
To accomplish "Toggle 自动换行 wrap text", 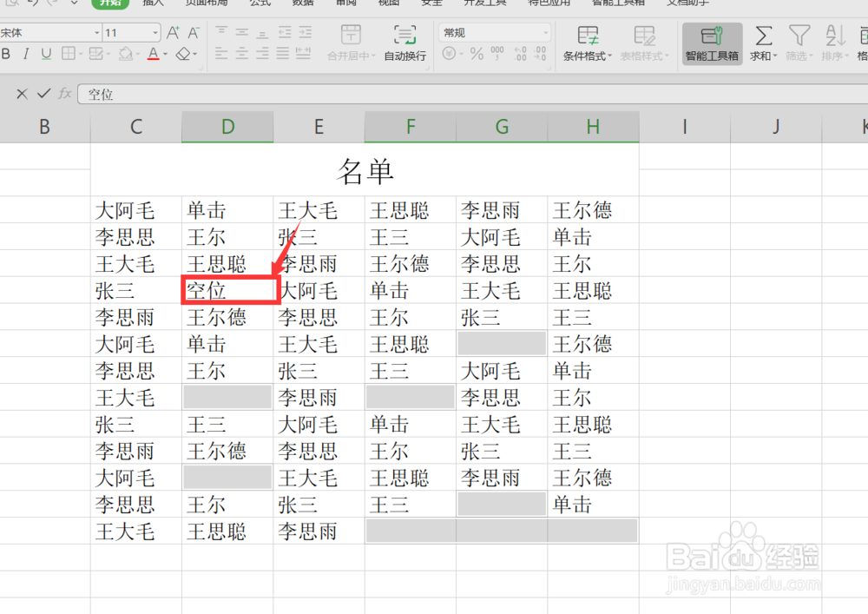I will (405, 43).
